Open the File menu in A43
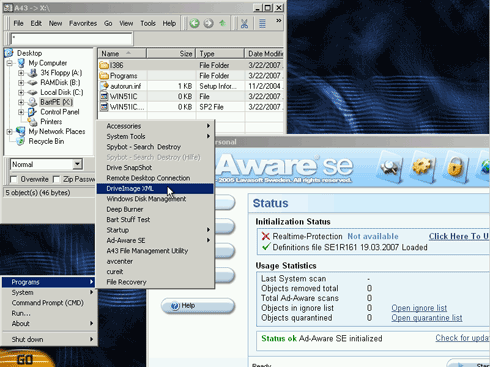490x367 pixels. coord(18,23)
